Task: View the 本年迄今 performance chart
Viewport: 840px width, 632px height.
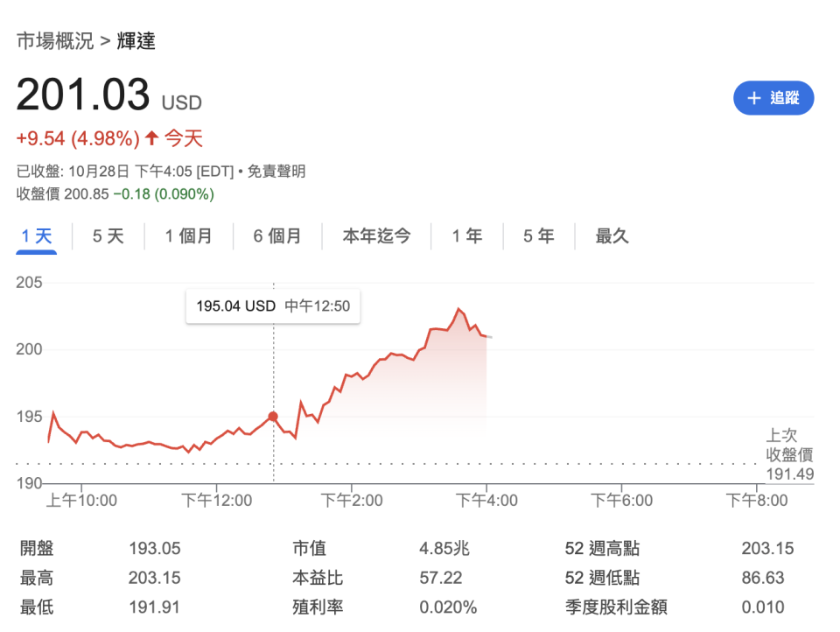Action: (x=376, y=235)
